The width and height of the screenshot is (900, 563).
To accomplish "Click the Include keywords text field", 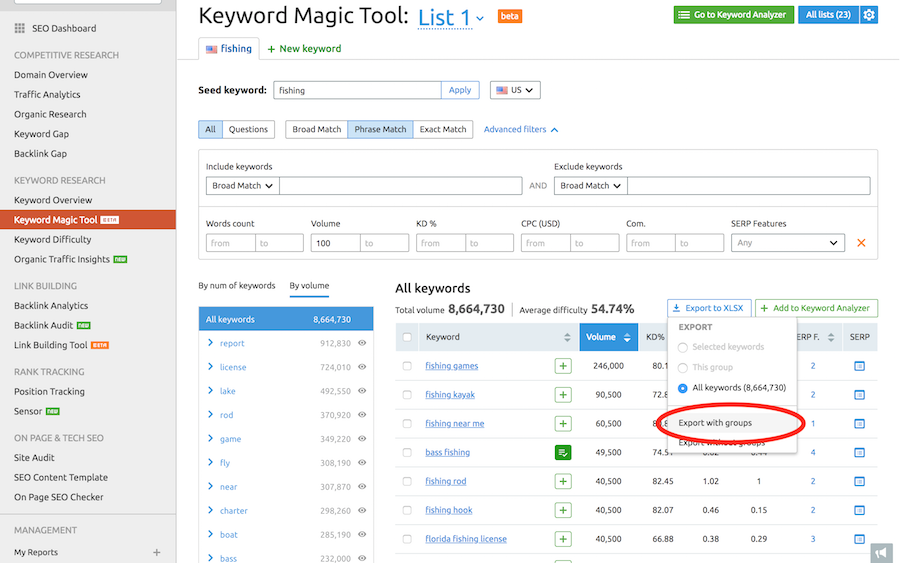I will tap(401, 185).
